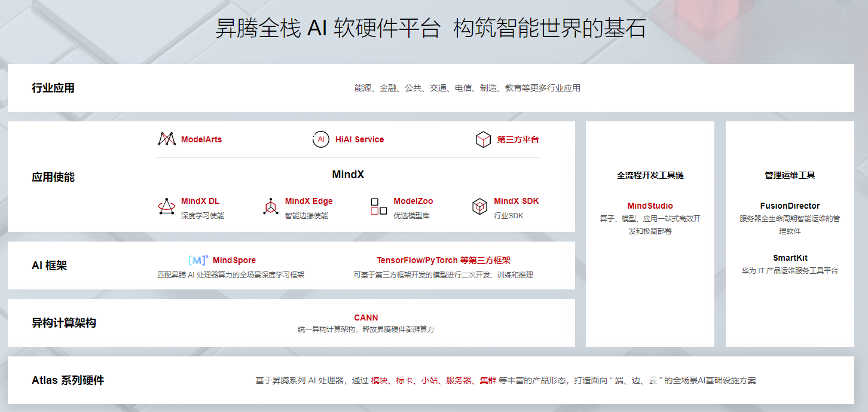Click the 全流程开发工具链 heading
The width and height of the screenshot is (868, 412).
tap(650, 175)
